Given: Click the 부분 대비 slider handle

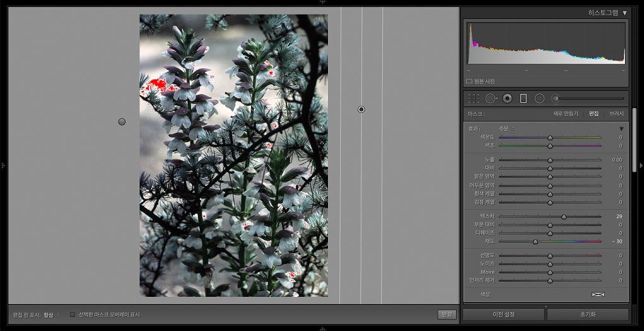Looking at the screenshot, I should tap(550, 225).
